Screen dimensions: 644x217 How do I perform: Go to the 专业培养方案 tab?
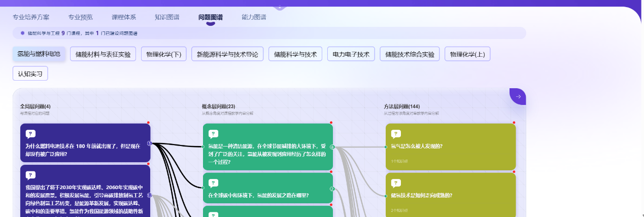[x=31, y=17]
